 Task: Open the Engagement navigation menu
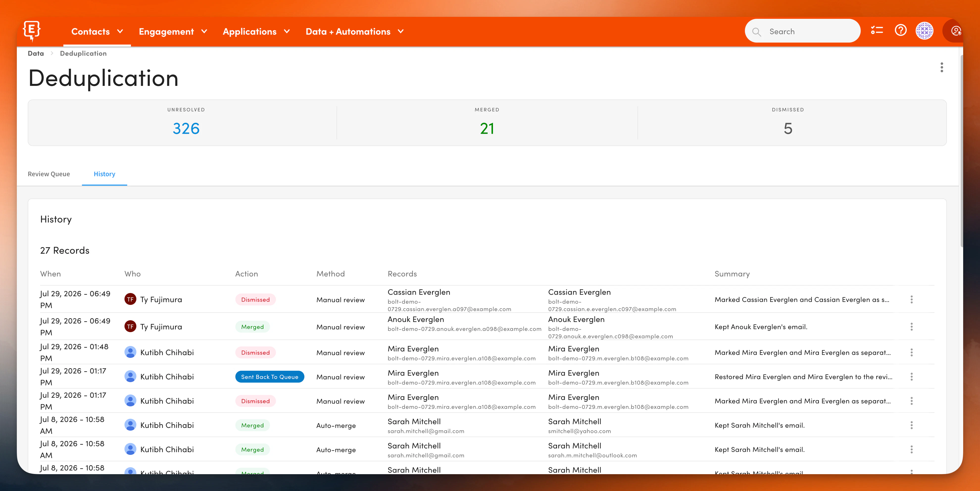click(173, 32)
